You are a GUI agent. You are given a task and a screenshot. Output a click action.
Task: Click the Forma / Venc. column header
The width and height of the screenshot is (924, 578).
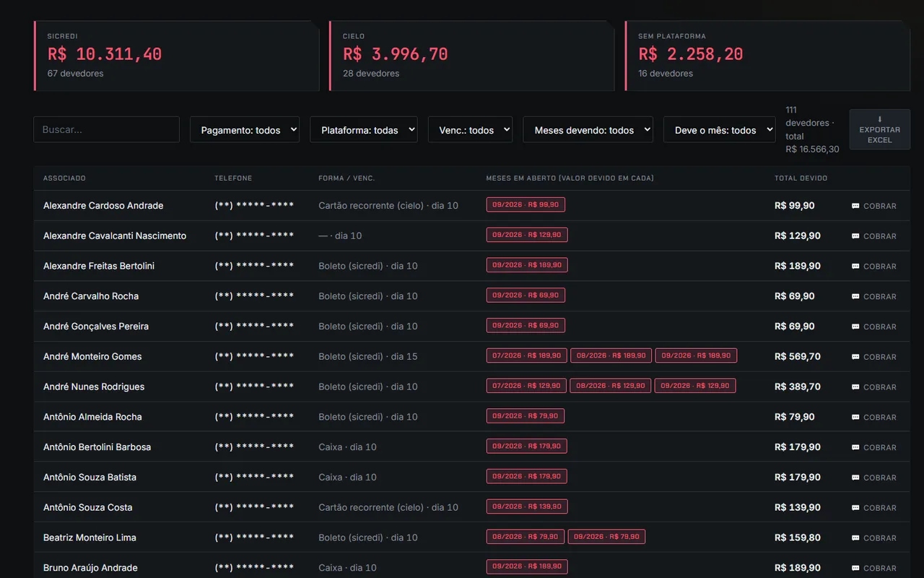(x=346, y=178)
